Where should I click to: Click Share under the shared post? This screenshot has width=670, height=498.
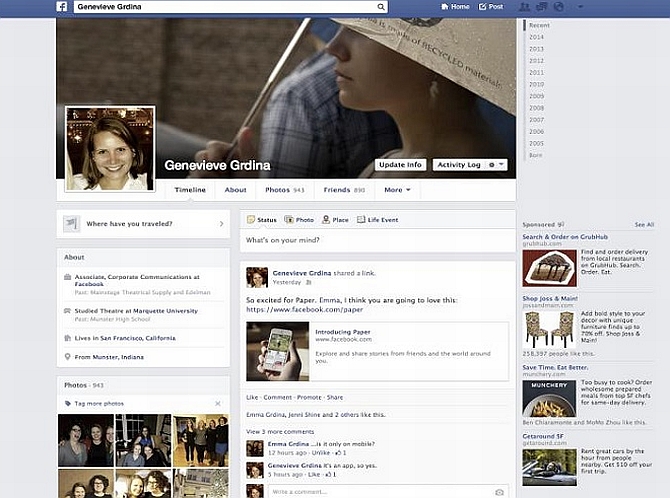335,398
